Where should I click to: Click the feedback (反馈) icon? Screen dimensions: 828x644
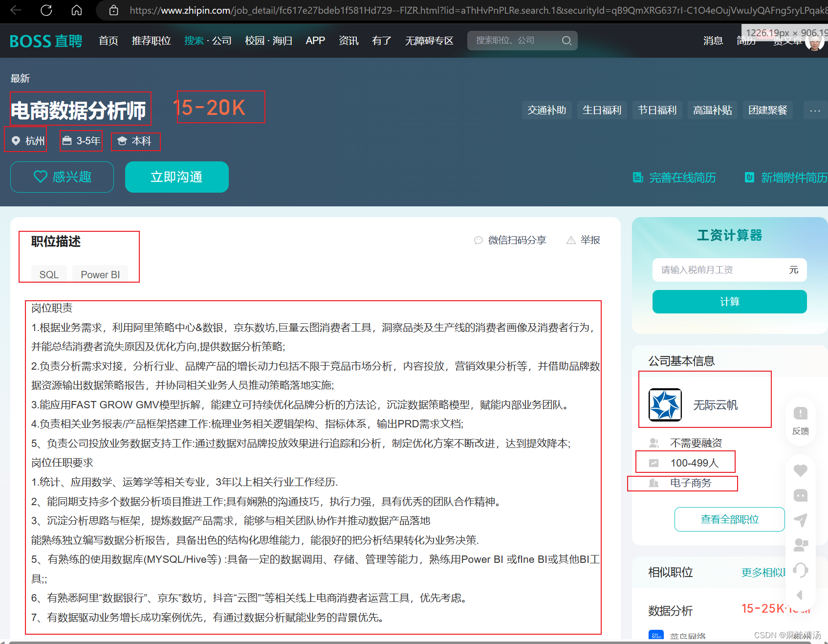click(801, 414)
